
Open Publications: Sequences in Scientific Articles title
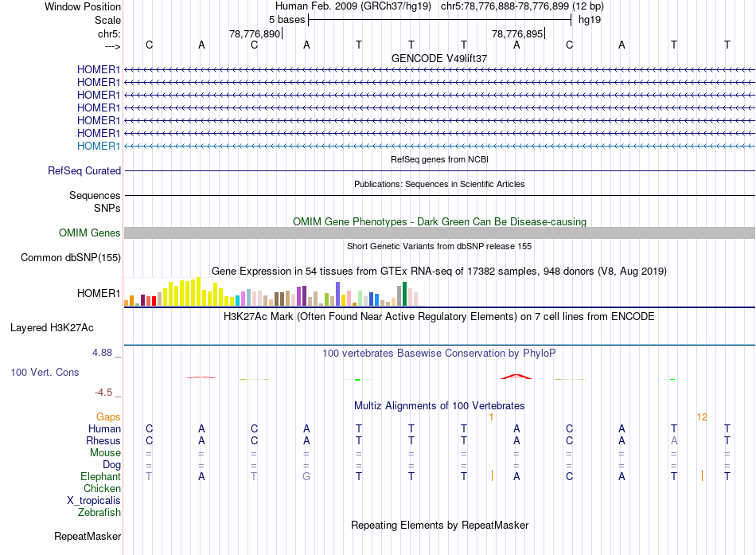point(439,184)
